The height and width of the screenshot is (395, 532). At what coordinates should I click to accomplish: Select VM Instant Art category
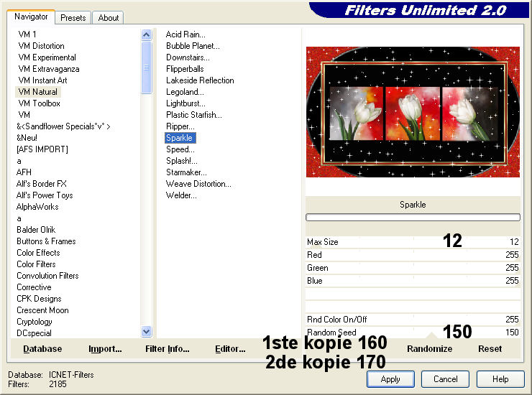[x=42, y=80]
